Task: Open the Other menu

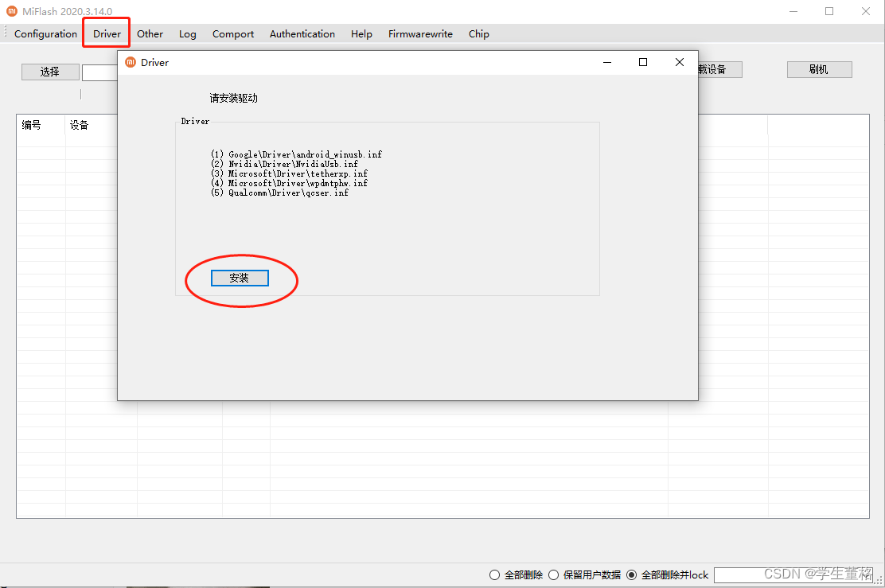Action: coord(150,34)
